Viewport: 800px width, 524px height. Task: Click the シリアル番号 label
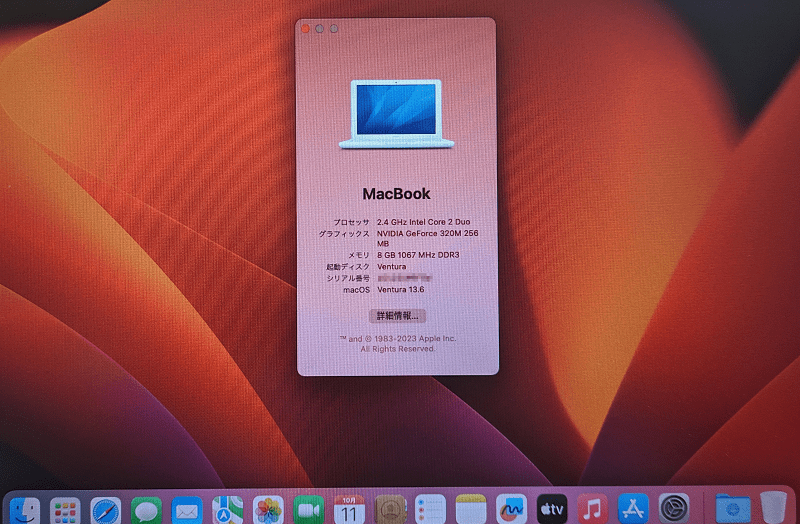point(348,278)
